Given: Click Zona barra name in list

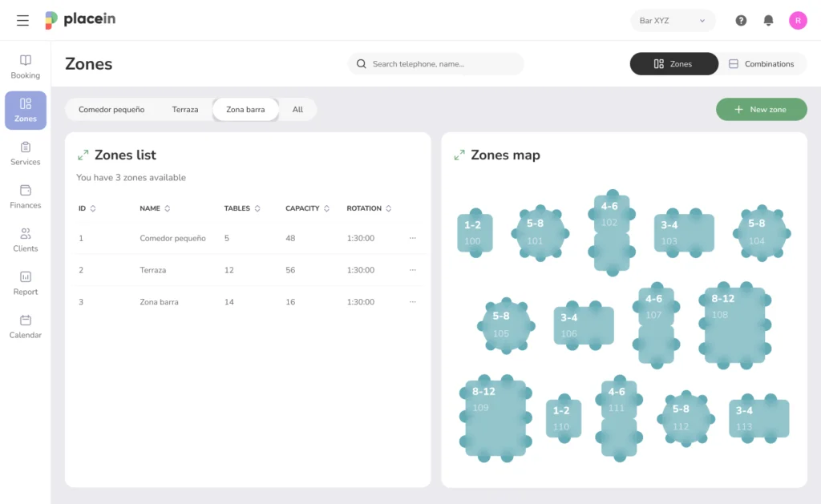Looking at the screenshot, I should pyautogui.click(x=160, y=302).
